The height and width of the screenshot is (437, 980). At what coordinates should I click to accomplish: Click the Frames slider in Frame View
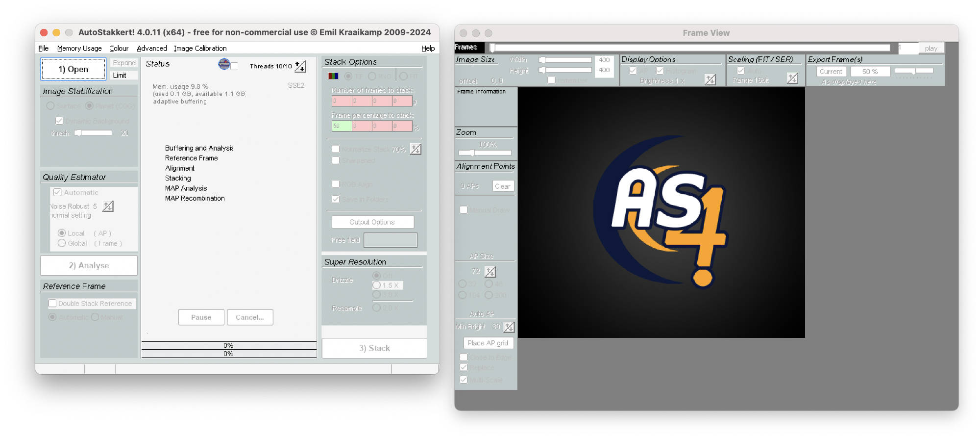click(x=690, y=48)
